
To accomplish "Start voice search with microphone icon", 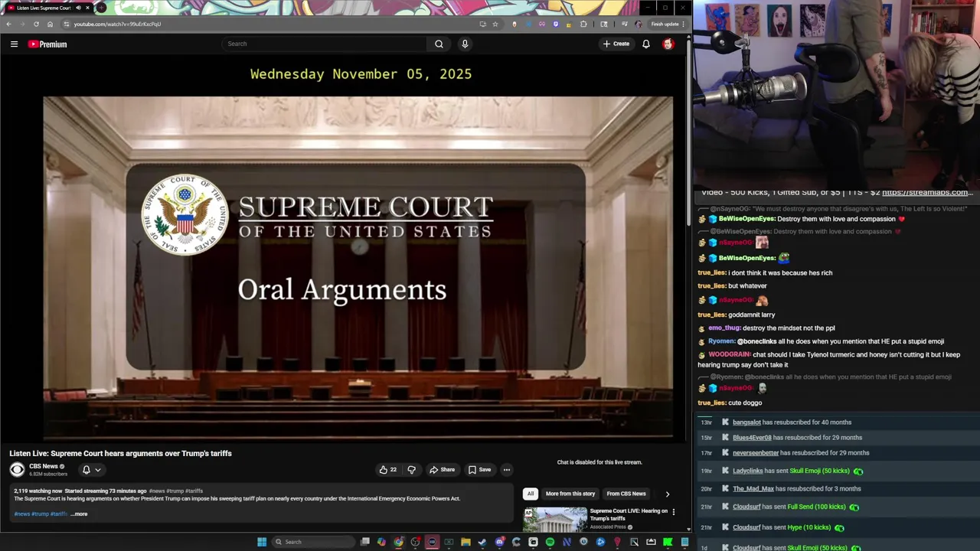I will click(464, 44).
